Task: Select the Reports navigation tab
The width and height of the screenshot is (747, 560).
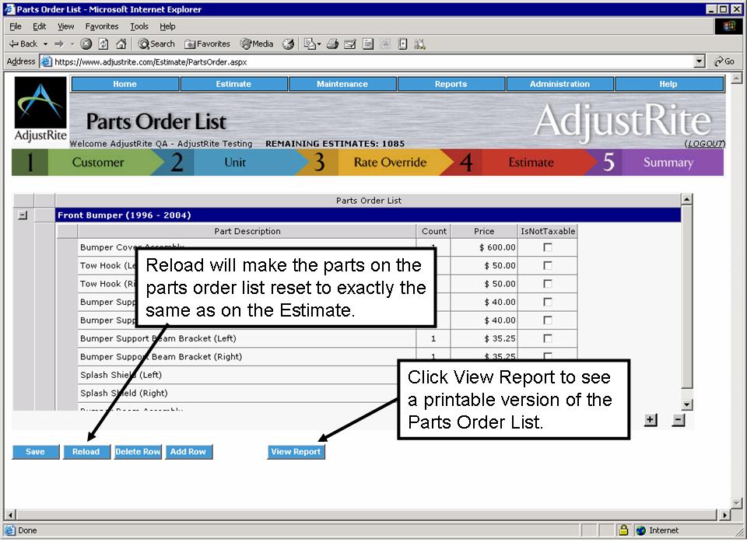Action: (x=451, y=84)
